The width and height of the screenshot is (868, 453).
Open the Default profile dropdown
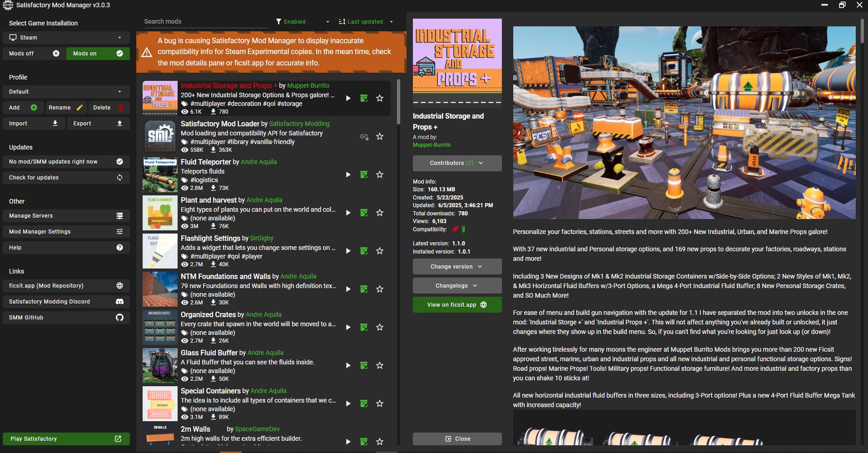point(66,92)
